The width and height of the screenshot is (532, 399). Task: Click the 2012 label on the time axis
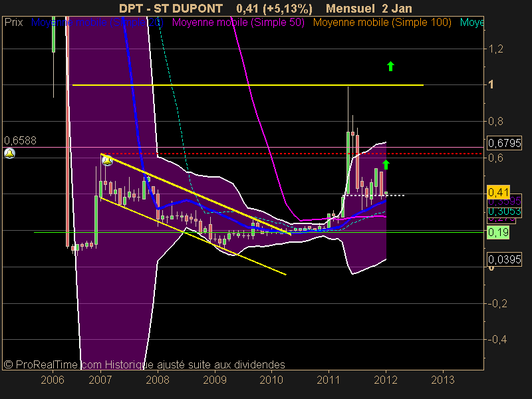386,380
